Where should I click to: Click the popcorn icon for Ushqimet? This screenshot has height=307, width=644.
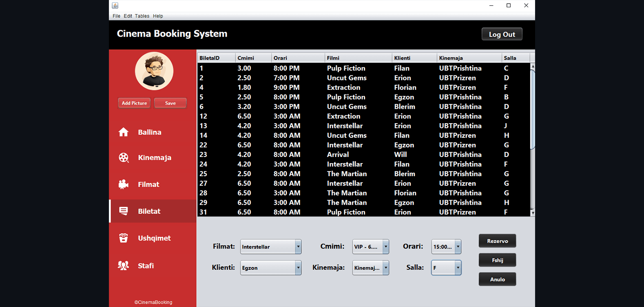pos(124,238)
